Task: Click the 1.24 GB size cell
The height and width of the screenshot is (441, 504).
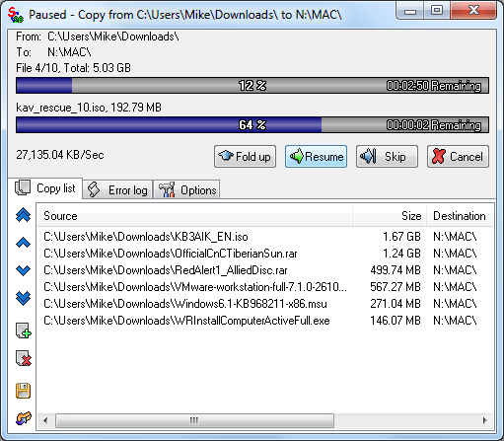Action: point(401,254)
